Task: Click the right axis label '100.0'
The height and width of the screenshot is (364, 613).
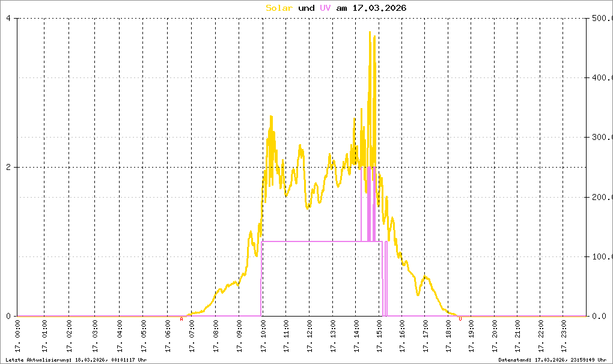Action: [x=602, y=256]
